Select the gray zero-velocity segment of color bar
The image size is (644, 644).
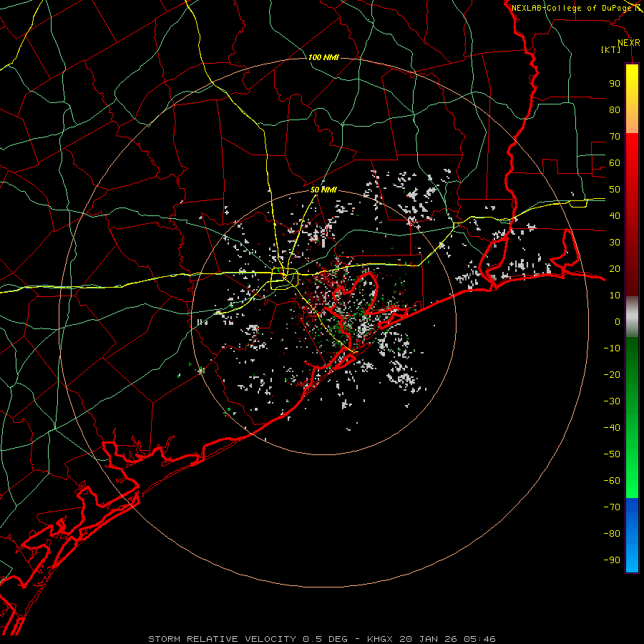tap(632, 317)
